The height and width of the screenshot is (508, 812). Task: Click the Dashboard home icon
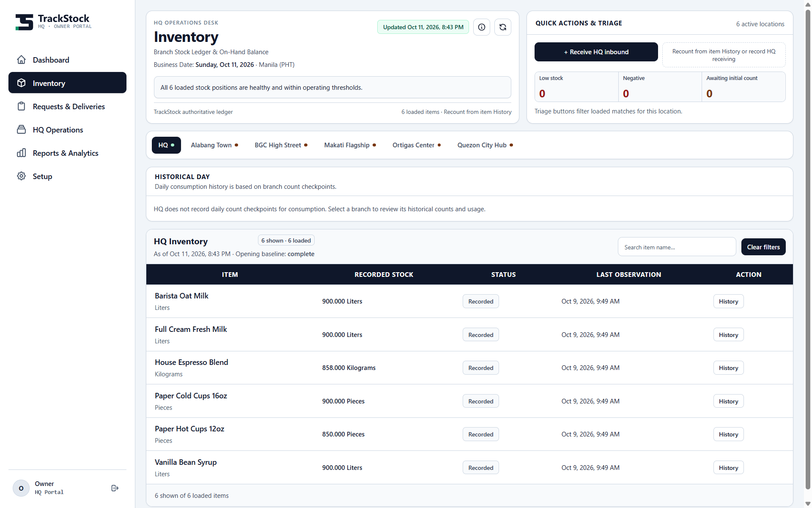pos(22,60)
